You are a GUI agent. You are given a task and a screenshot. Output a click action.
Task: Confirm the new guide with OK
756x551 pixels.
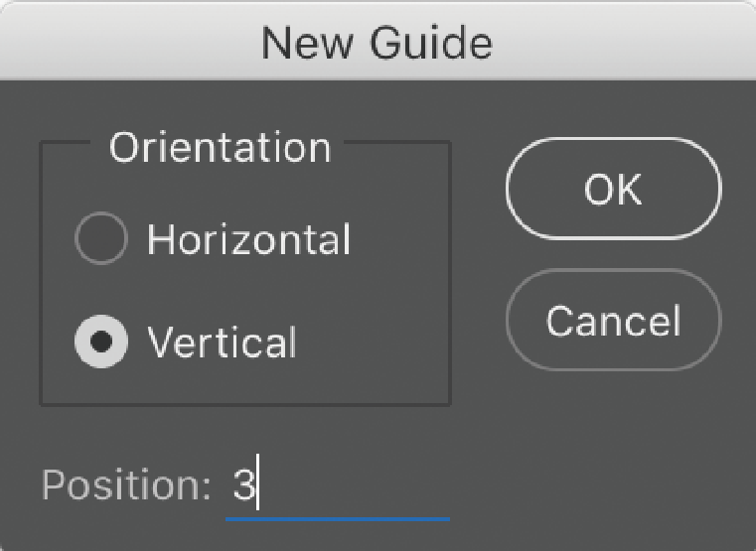tap(613, 189)
